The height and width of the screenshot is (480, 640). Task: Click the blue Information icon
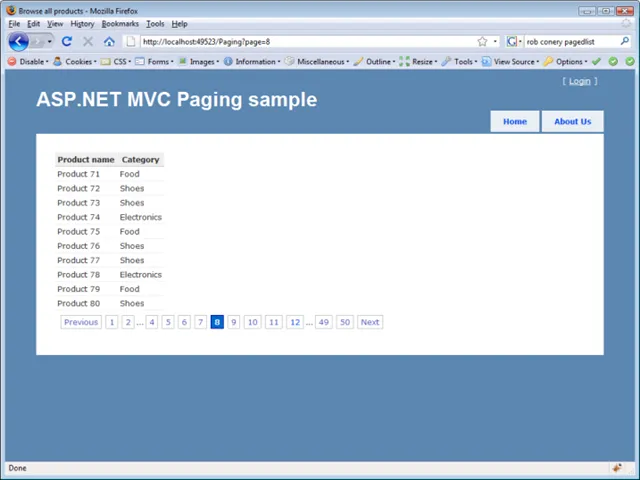coord(228,61)
